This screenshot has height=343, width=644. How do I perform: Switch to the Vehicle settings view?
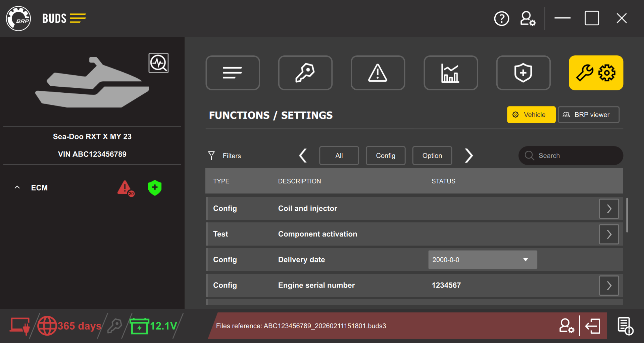[x=531, y=115]
